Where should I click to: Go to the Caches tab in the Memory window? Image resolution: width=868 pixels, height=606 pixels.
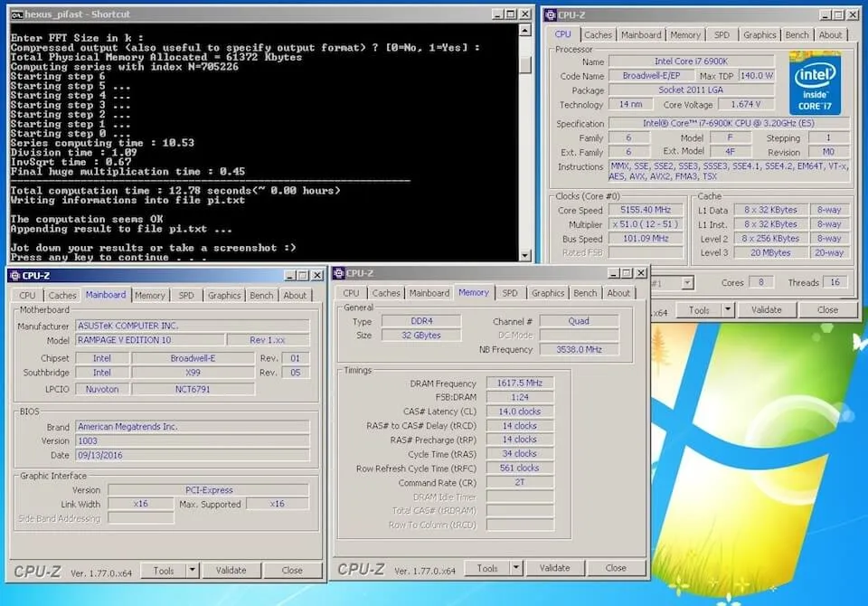(x=386, y=293)
